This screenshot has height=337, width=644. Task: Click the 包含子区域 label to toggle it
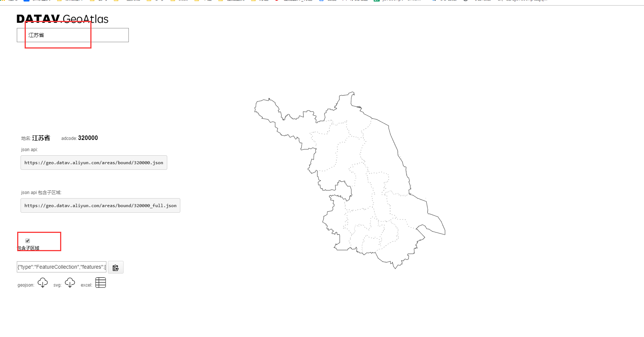[x=29, y=247]
